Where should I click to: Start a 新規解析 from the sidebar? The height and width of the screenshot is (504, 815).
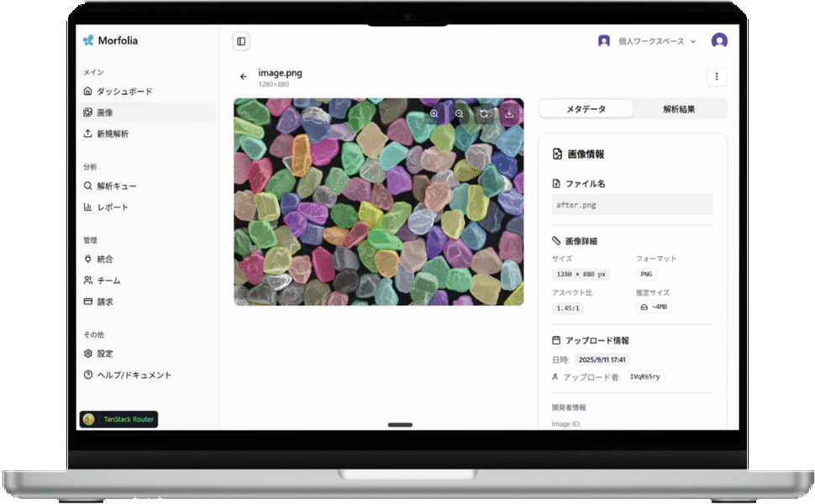pyautogui.click(x=112, y=134)
